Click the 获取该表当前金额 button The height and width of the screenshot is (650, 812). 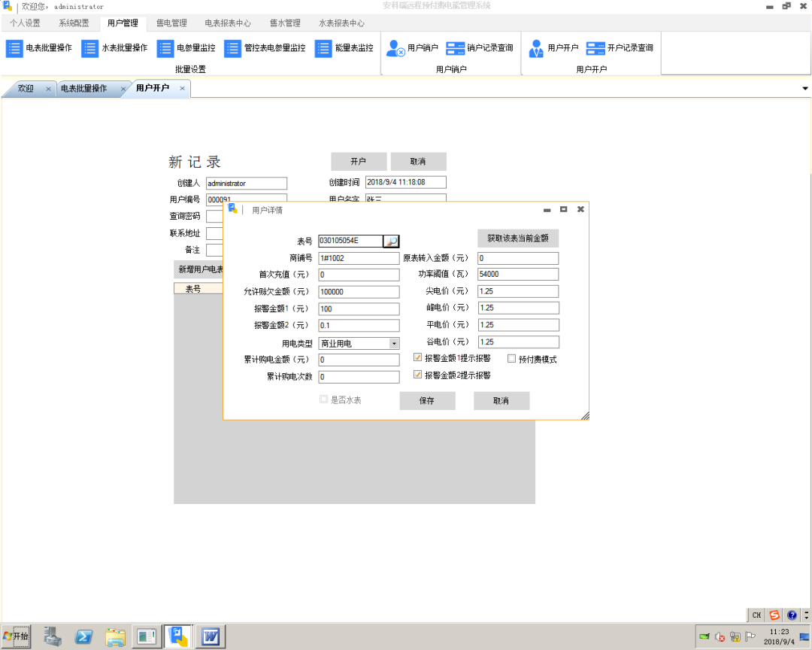click(x=517, y=238)
